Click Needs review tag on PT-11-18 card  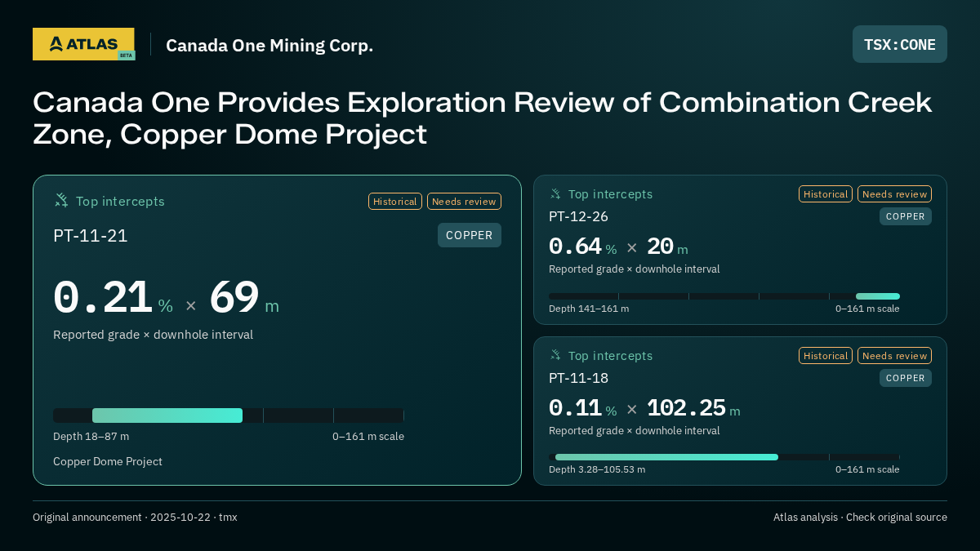(x=894, y=356)
